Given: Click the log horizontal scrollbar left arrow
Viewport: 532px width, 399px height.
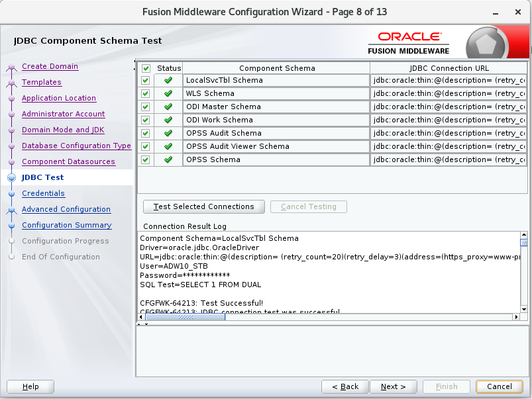Looking at the screenshot, I should click(142, 317).
